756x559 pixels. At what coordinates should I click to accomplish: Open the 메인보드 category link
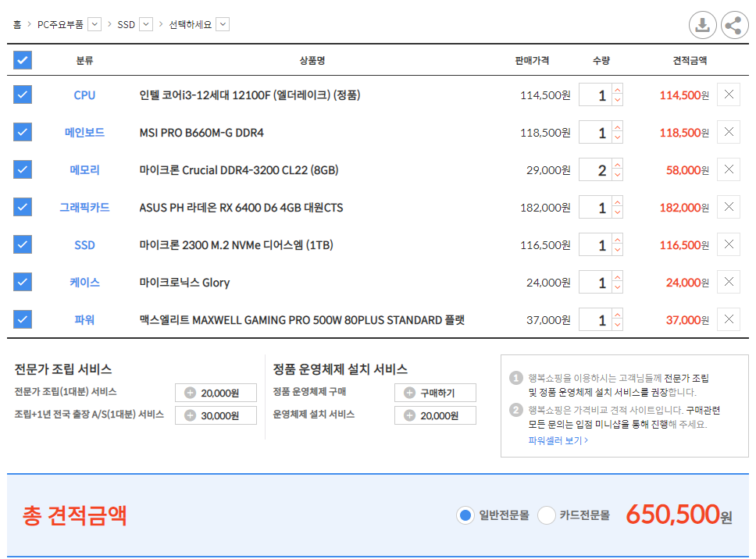(84, 133)
